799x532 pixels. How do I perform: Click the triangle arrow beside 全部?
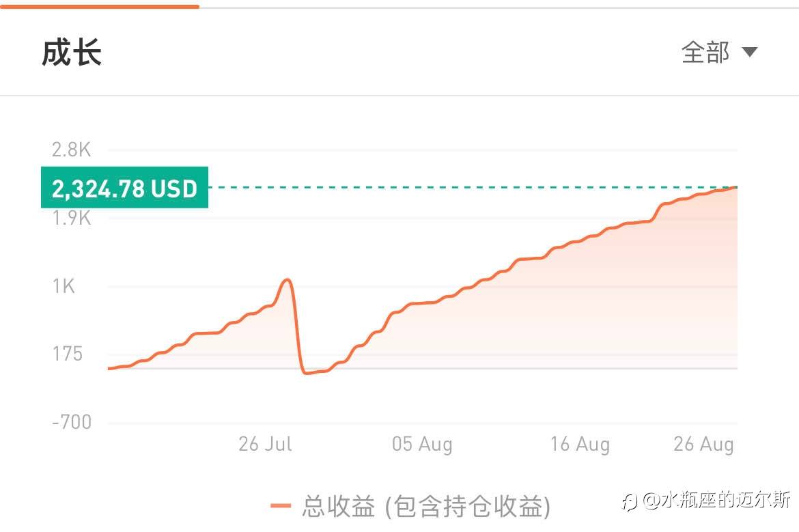pyautogui.click(x=749, y=52)
